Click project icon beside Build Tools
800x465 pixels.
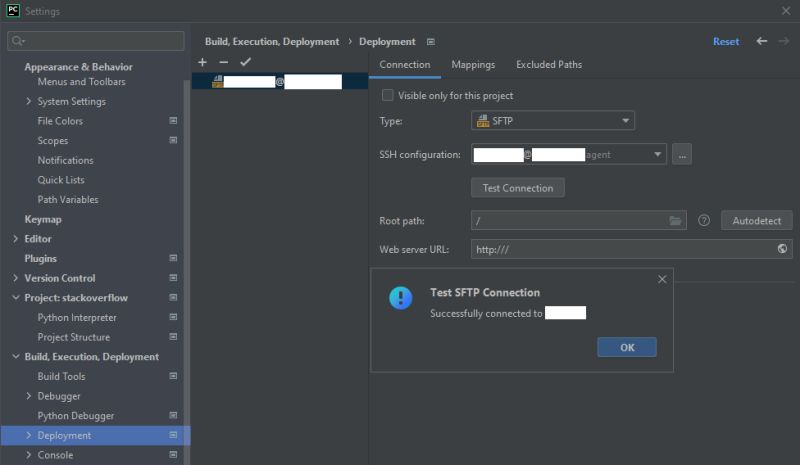[173, 376]
